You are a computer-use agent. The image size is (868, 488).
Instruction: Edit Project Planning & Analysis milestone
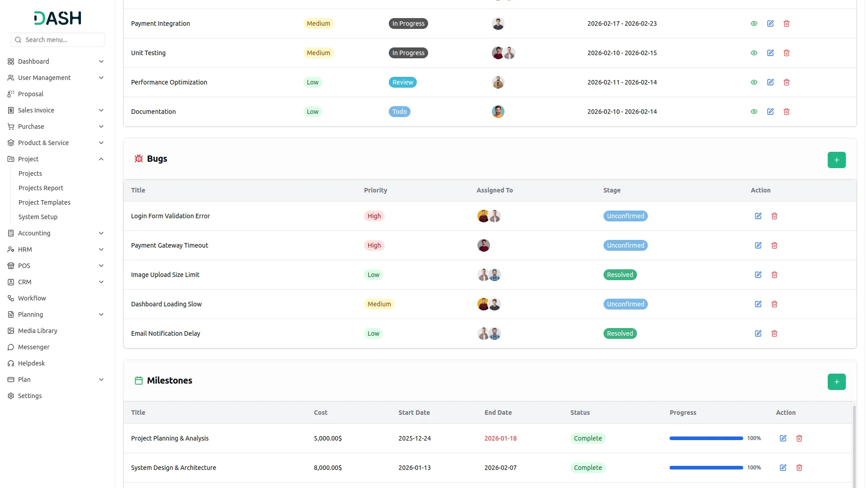click(783, 438)
